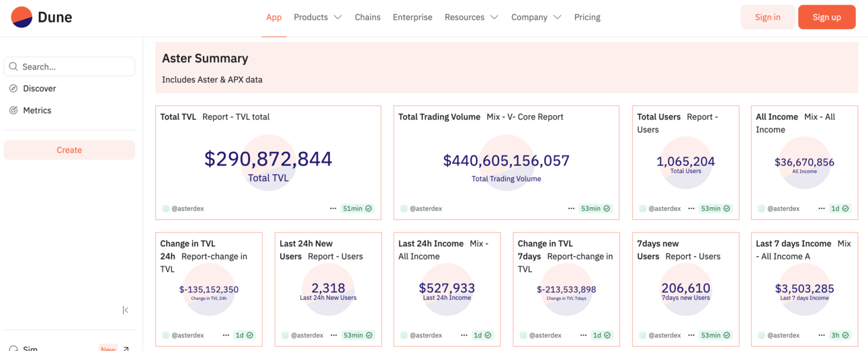The image size is (868, 351).
Task: Open options on 7days new Users card
Action: coord(691,335)
